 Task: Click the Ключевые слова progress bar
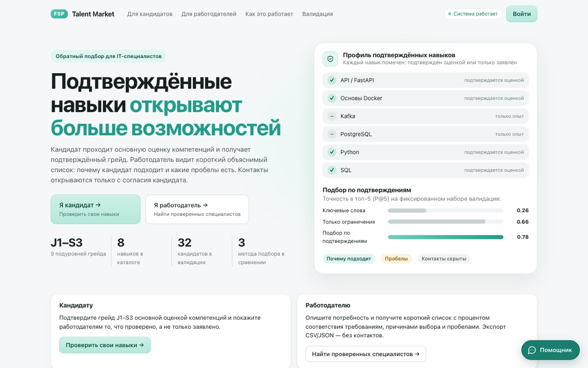tap(446, 211)
